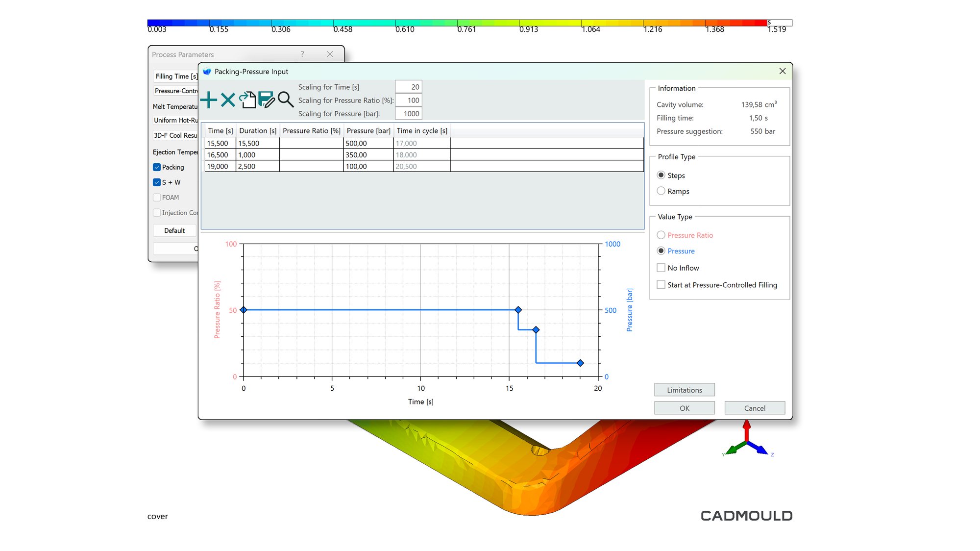Check Start at Pressure-Controlled Filling
This screenshot has width=980, height=551.
(x=661, y=285)
